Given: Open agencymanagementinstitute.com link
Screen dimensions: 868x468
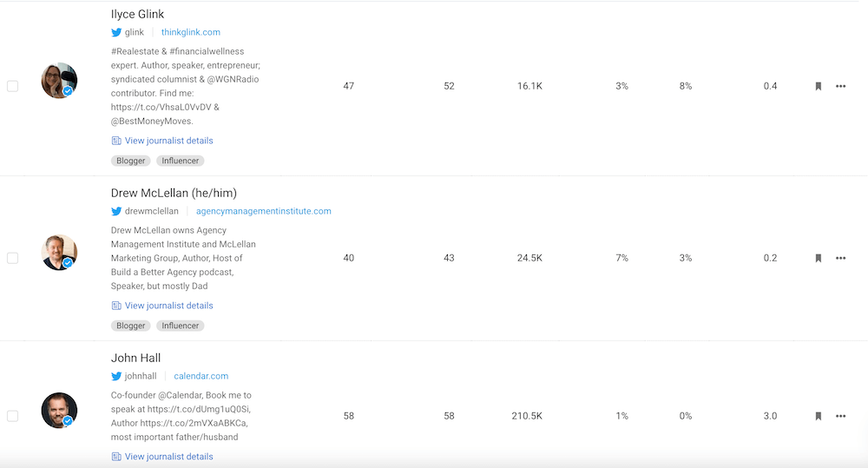Looking at the screenshot, I should 263,211.
